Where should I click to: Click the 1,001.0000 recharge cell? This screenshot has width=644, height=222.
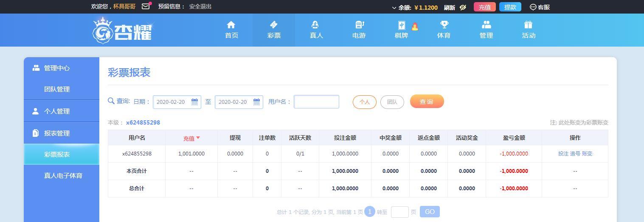coord(191,154)
